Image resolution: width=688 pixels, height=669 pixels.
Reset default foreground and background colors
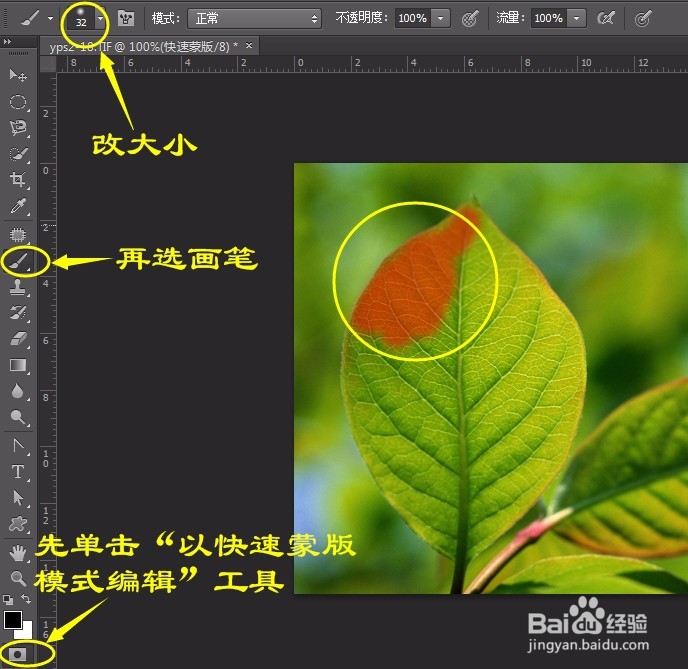(x=8, y=599)
